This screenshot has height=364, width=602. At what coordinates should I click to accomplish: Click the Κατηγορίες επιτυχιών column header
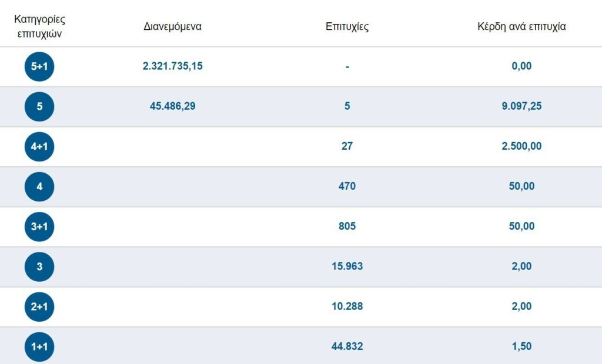point(39,26)
